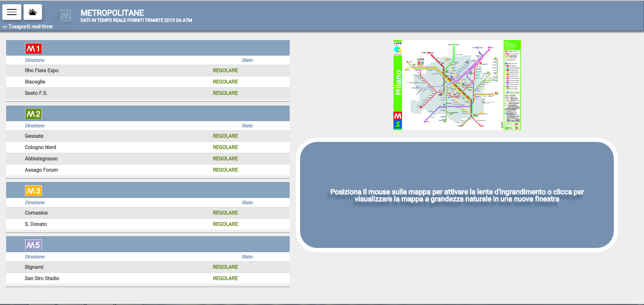Select the Comasina direction row
This screenshot has height=305, width=644.
[x=36, y=213]
